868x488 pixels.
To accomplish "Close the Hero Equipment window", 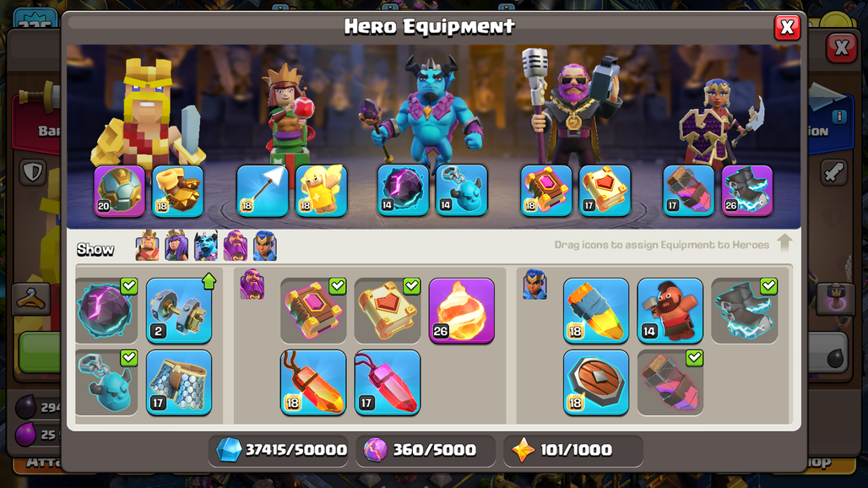I will (787, 27).
